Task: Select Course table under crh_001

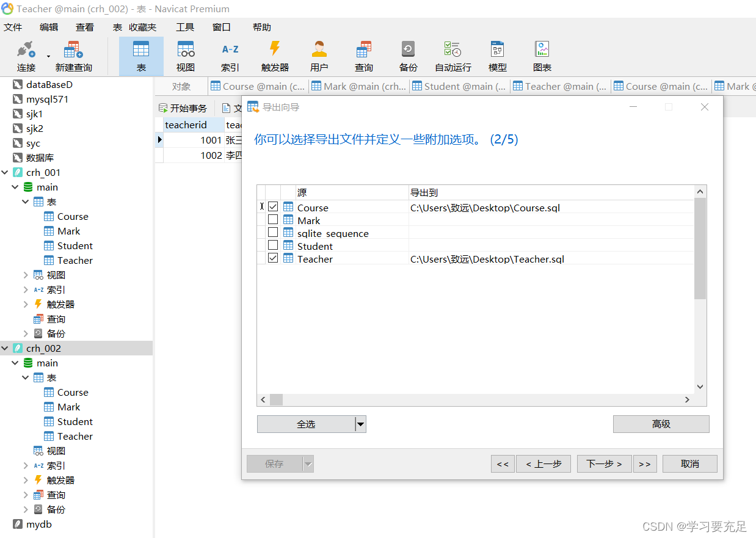Action: 73,216
